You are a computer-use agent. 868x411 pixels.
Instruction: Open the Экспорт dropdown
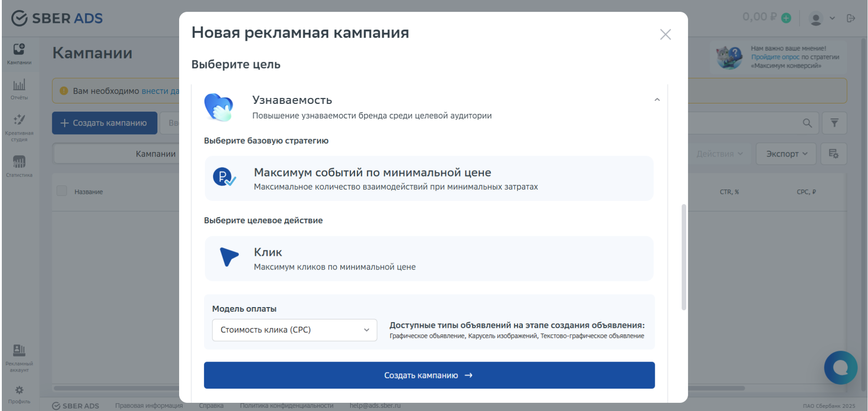[785, 153]
